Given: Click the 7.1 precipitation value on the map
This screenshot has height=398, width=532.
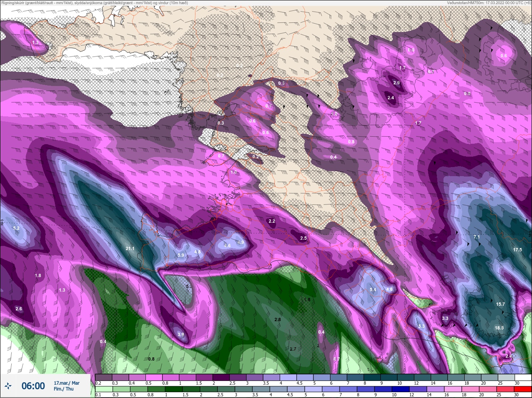Looking at the screenshot, I should coord(477,237).
